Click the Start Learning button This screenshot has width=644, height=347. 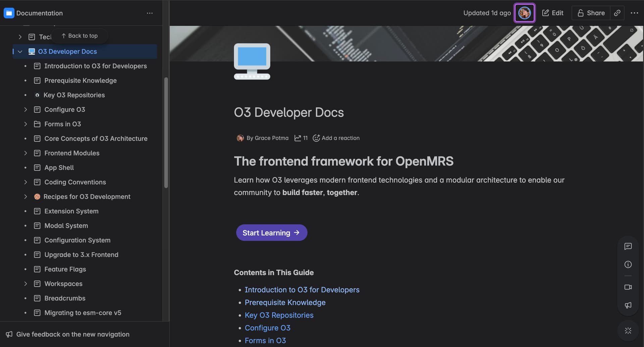tap(271, 233)
